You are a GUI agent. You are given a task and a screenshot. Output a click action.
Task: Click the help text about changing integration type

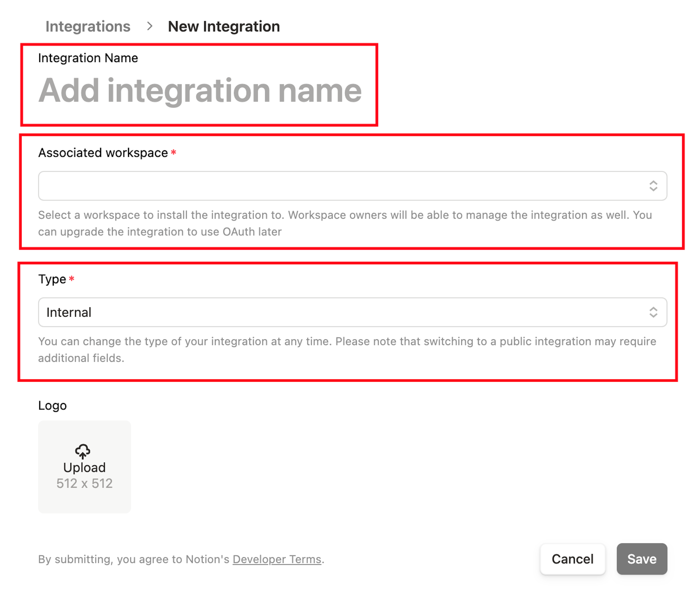(347, 349)
